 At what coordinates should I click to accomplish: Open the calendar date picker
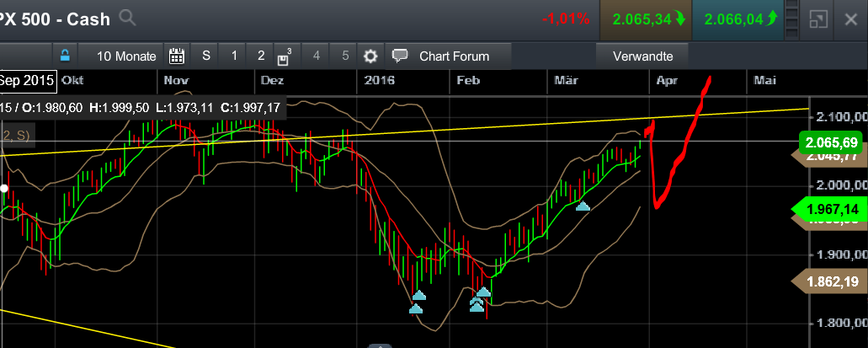[x=177, y=56]
